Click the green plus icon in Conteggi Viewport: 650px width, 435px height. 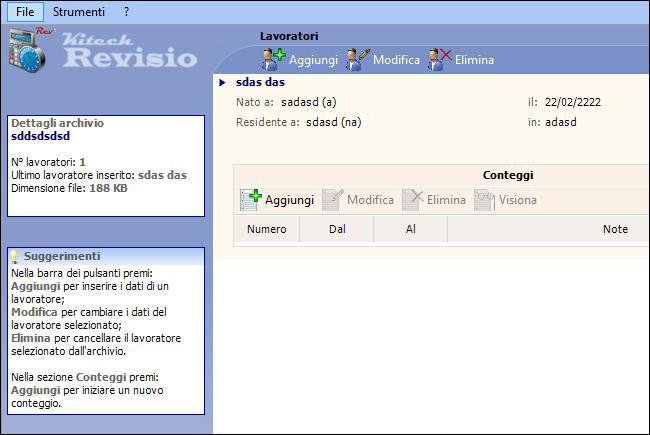pyautogui.click(x=251, y=200)
